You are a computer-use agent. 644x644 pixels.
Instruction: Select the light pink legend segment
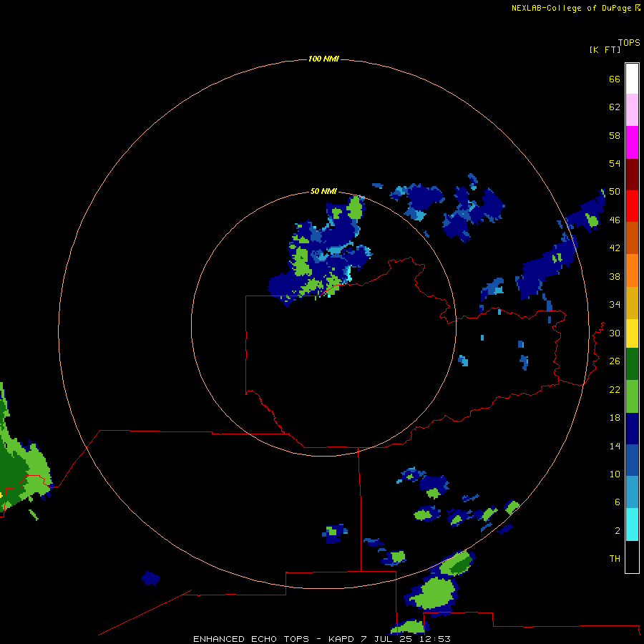(x=632, y=109)
